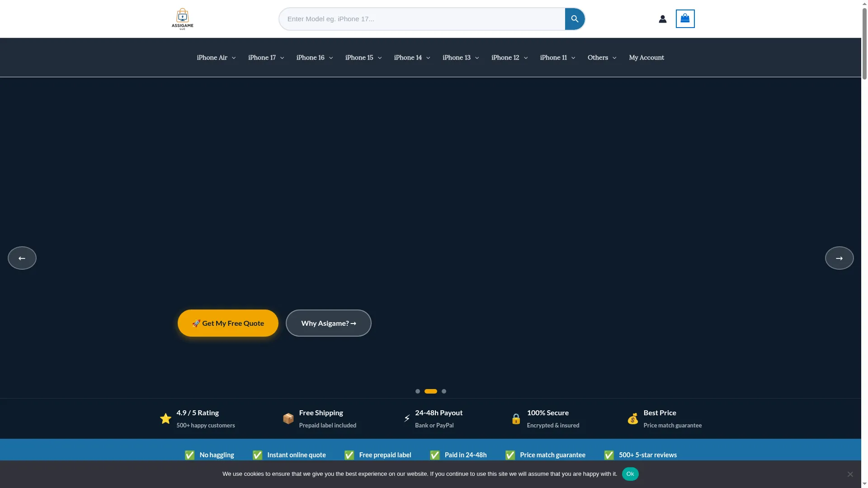
Task: Open the shopping bag cart icon
Action: (x=685, y=19)
